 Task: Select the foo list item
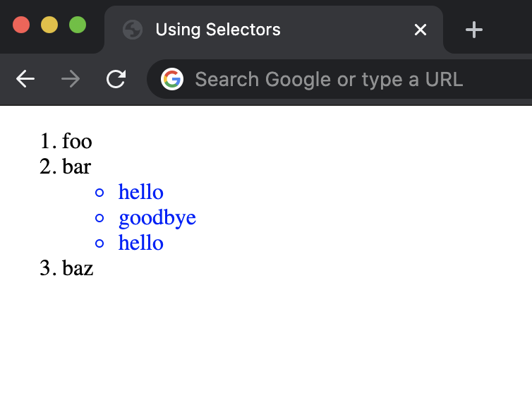(77, 141)
